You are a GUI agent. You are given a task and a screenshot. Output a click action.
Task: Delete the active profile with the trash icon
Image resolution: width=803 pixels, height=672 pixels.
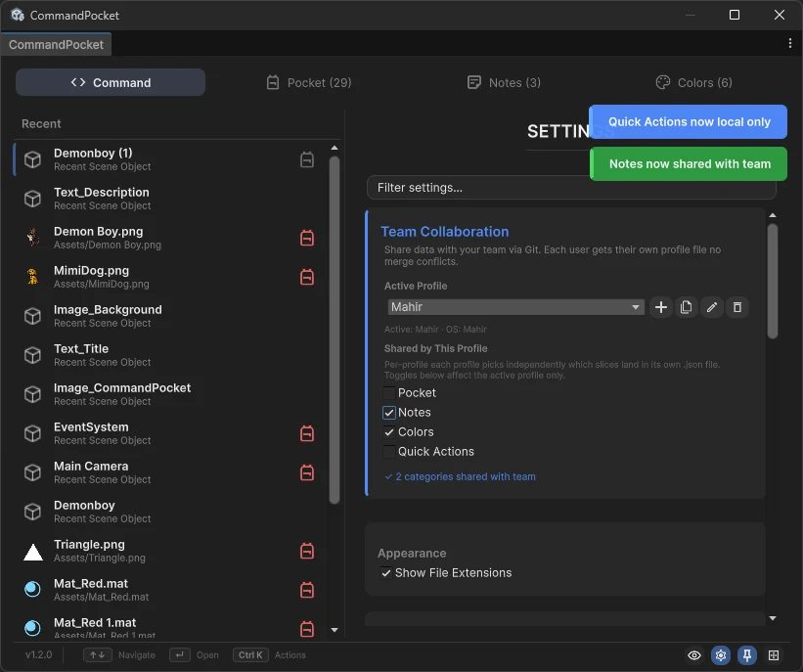(x=737, y=307)
